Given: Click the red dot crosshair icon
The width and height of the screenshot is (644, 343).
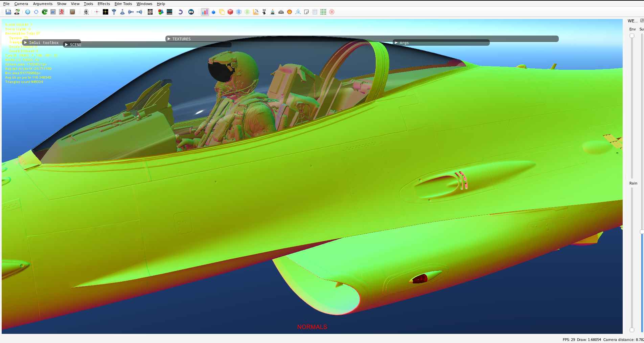Looking at the screenshot, I should 97,12.
